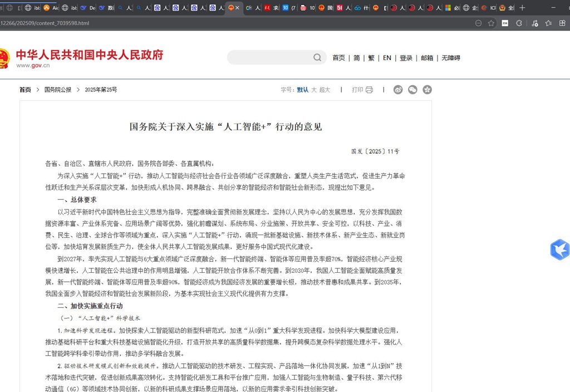
Task: Click heading 二、加快实施重点行动
Action: click(90, 306)
